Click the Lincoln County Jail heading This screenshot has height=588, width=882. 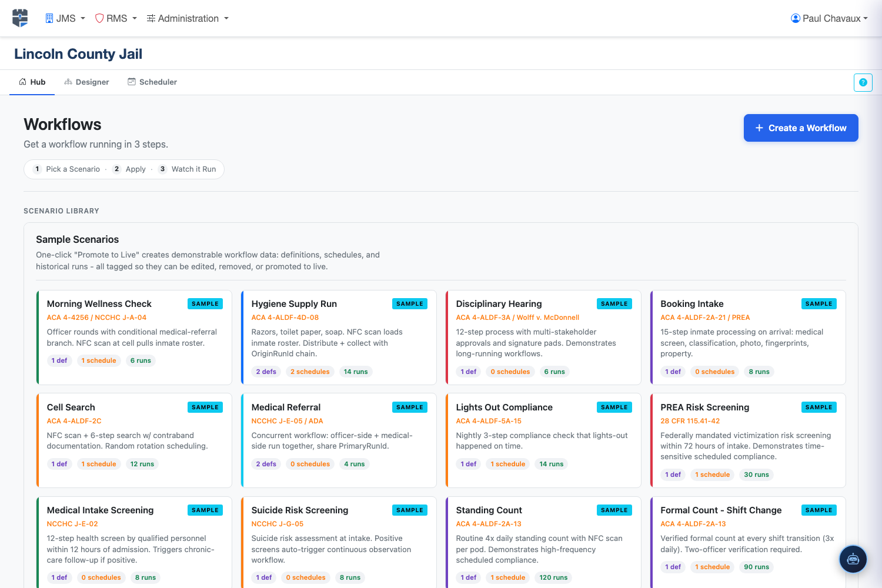point(78,54)
